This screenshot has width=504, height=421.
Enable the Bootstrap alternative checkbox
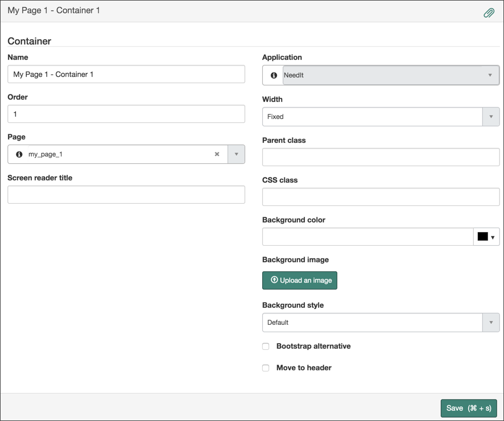266,346
